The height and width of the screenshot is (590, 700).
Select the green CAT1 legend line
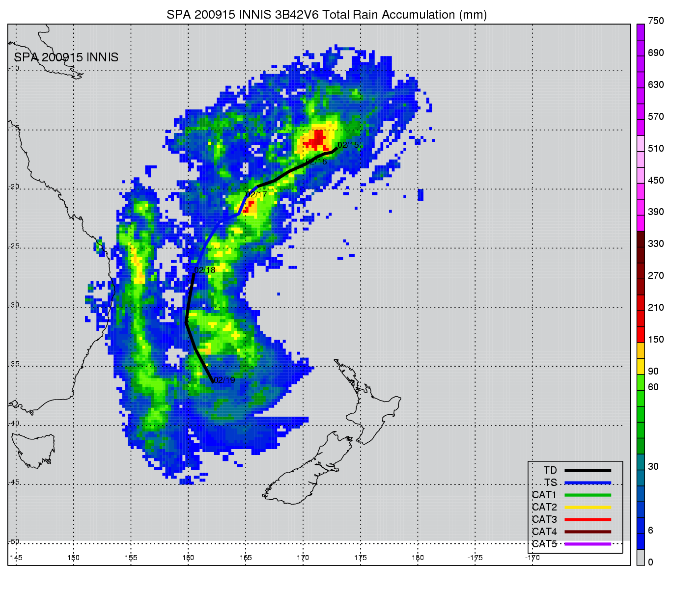tap(588, 495)
